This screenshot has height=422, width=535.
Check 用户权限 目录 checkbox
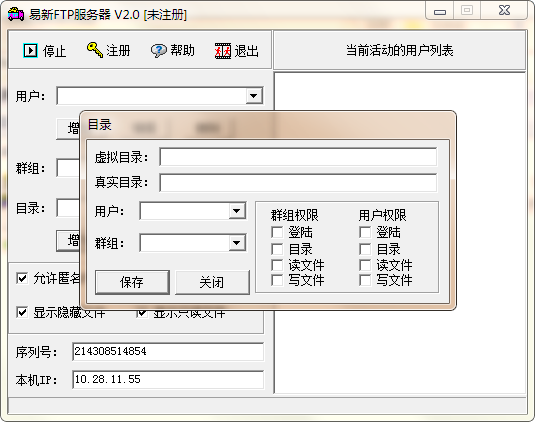[365, 249]
